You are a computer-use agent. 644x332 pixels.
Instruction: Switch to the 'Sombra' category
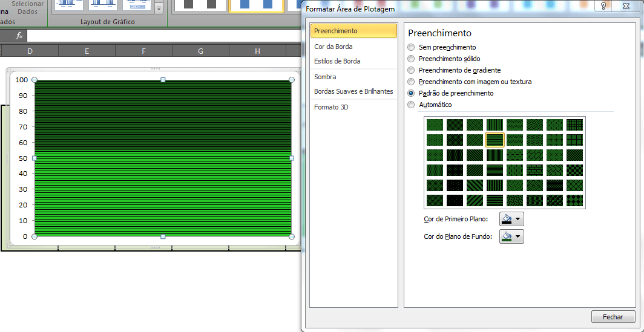(x=325, y=77)
